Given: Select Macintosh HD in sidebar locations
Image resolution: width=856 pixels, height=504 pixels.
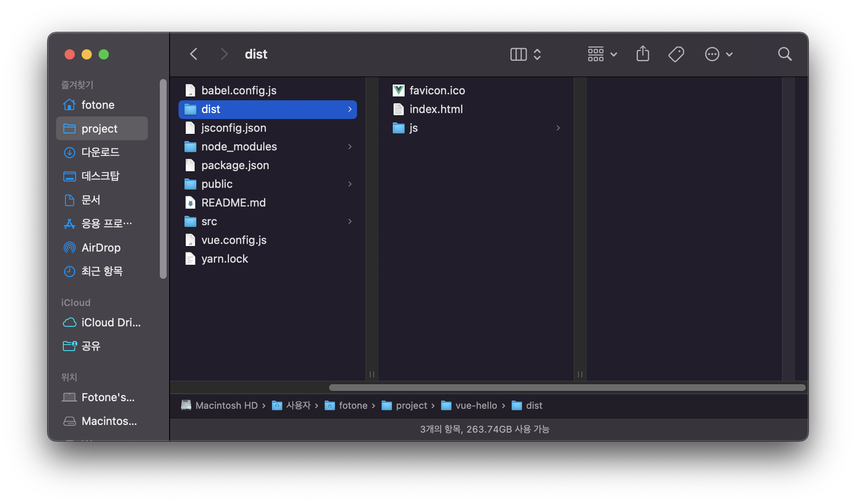Looking at the screenshot, I should [102, 421].
